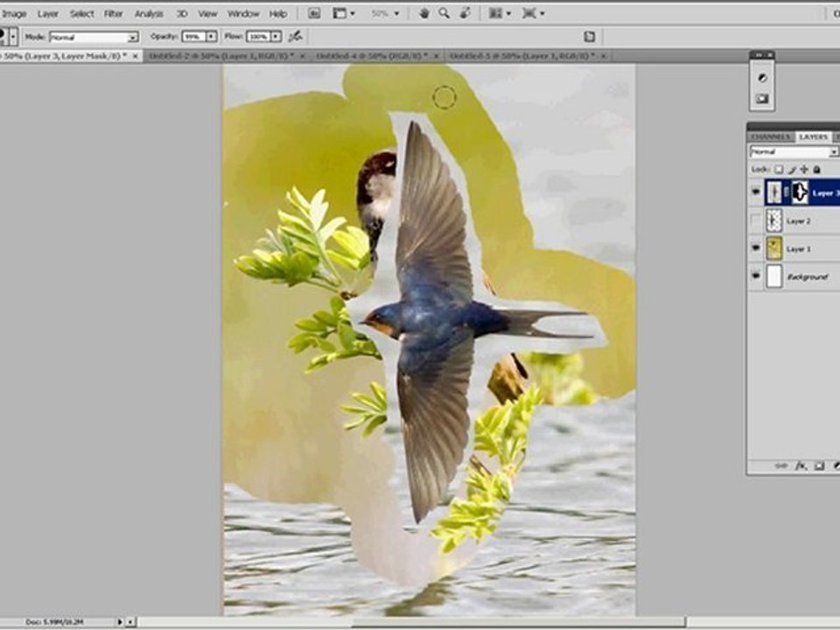The width and height of the screenshot is (840, 630).
Task: Open the Select menu
Action: (x=82, y=13)
